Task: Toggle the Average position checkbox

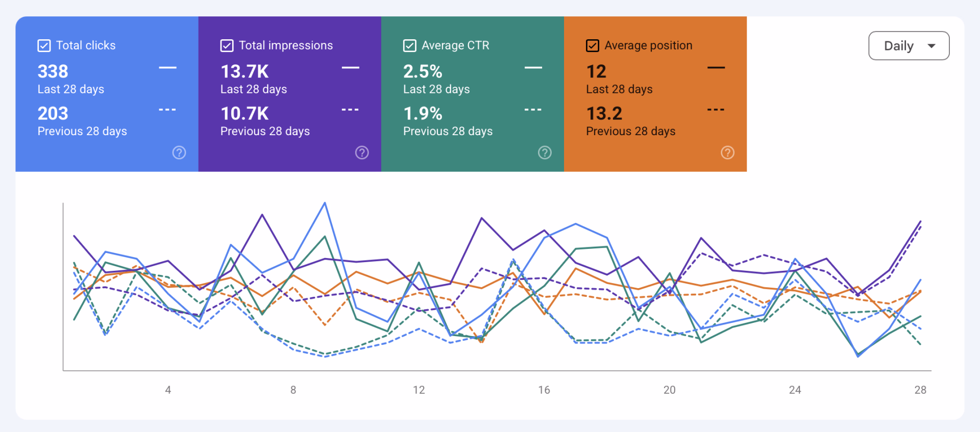Action: [x=592, y=46]
